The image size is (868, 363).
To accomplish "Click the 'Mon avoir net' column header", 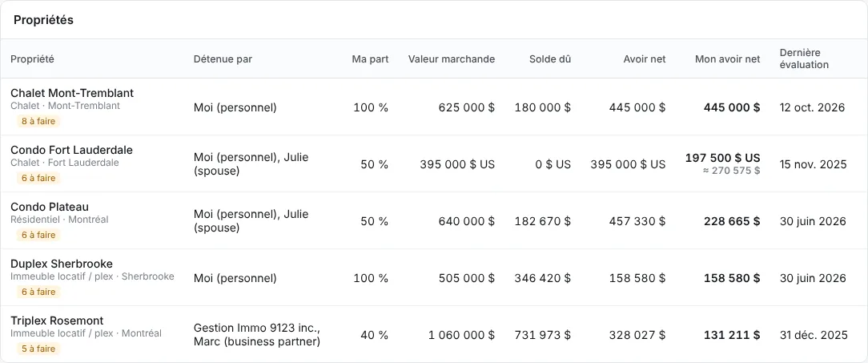I will (x=727, y=58).
